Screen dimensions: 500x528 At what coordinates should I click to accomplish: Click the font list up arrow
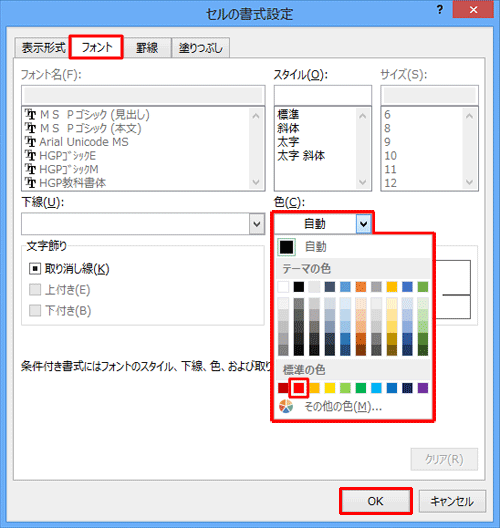pos(256,116)
